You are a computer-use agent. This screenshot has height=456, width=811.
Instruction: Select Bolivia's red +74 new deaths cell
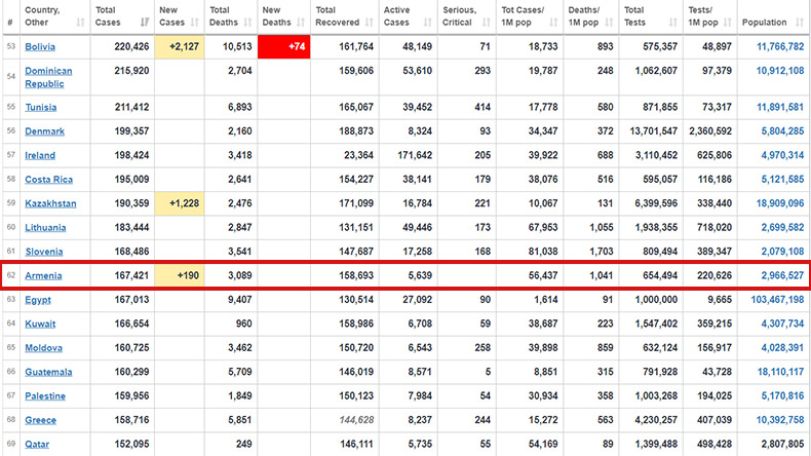pos(284,47)
